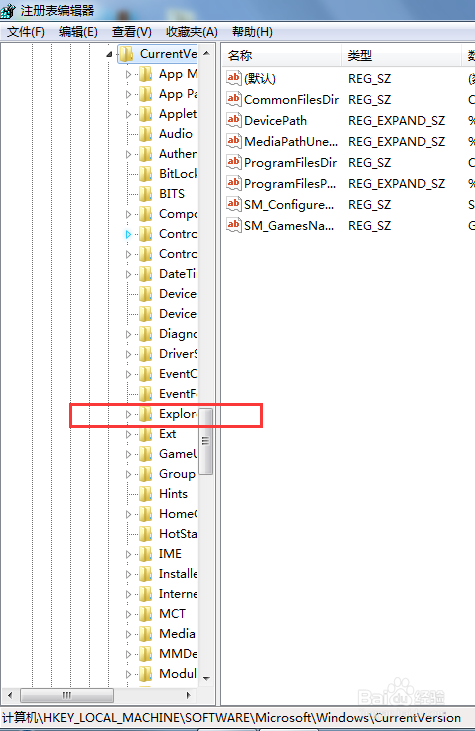Click the SM_ConfigureProgramsName value icon
The width and height of the screenshot is (475, 731).
(234, 204)
